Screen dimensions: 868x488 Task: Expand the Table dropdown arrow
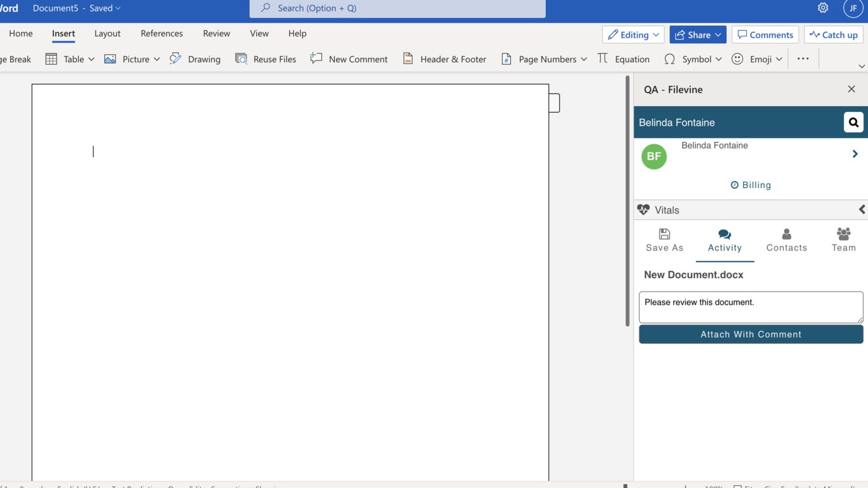92,59
